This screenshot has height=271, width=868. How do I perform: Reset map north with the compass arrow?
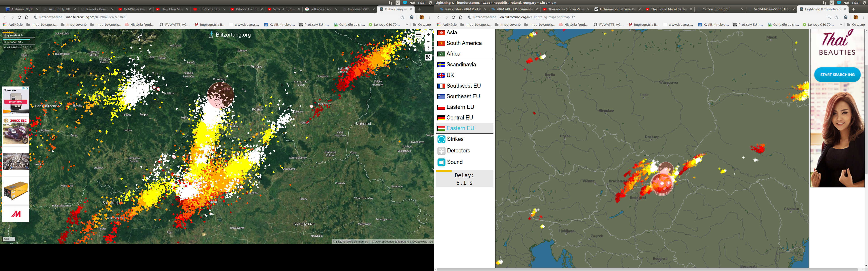pyautogui.click(x=428, y=48)
